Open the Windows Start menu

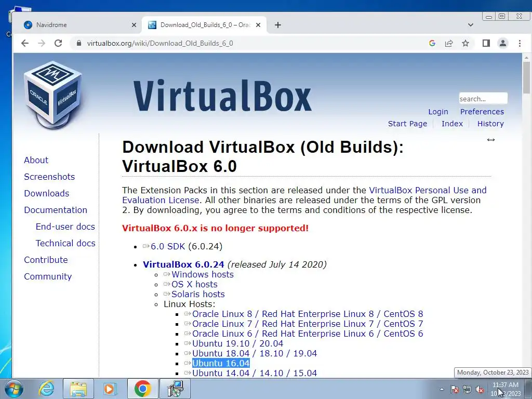[x=14, y=389]
